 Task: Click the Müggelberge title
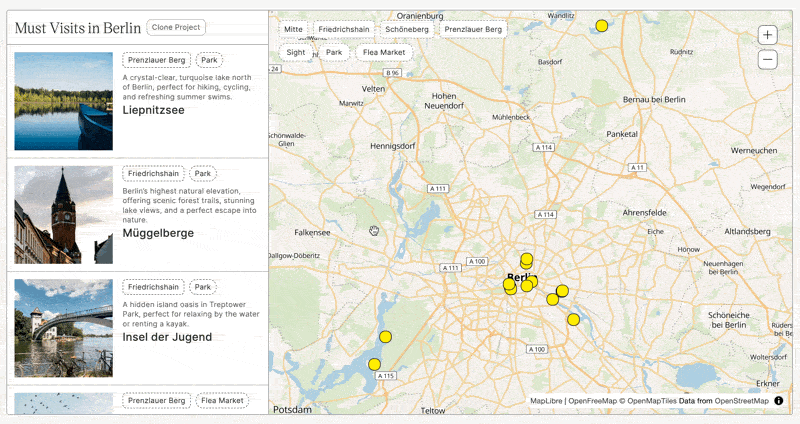pos(158,233)
